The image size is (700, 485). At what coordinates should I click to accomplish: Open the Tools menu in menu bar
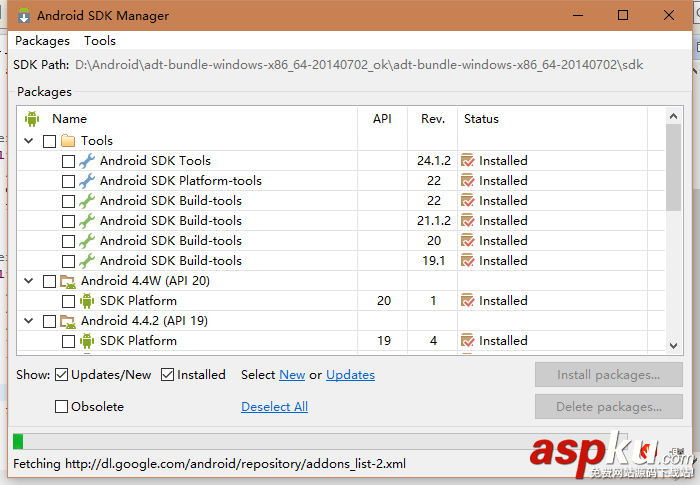click(100, 41)
